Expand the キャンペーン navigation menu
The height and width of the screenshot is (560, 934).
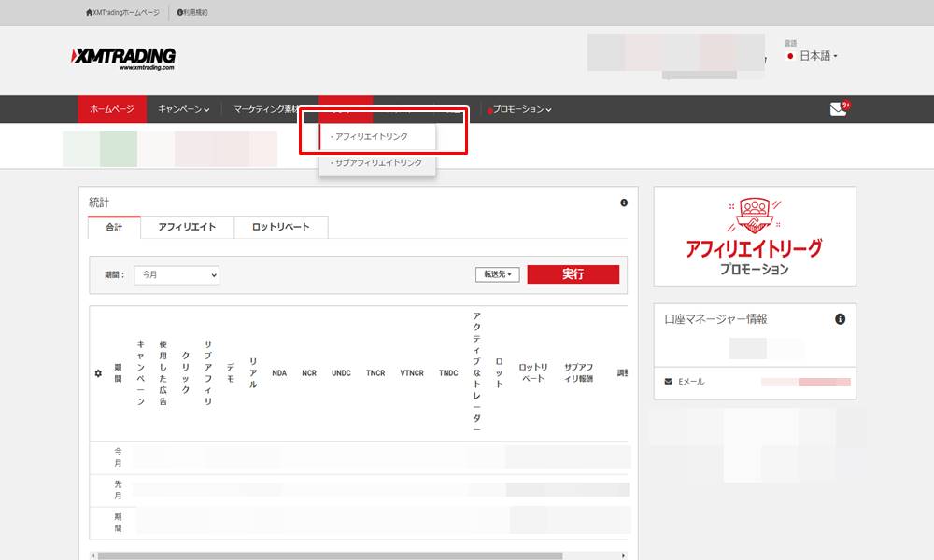click(x=186, y=109)
